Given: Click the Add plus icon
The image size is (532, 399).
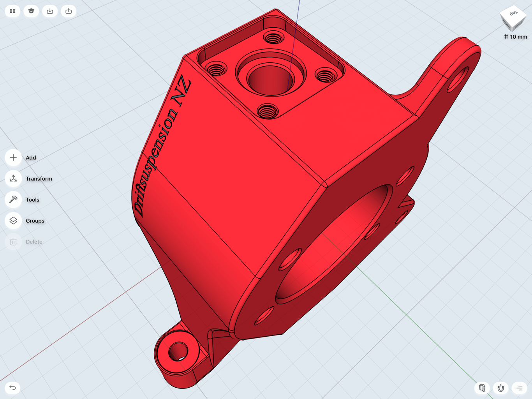Looking at the screenshot, I should [x=13, y=157].
